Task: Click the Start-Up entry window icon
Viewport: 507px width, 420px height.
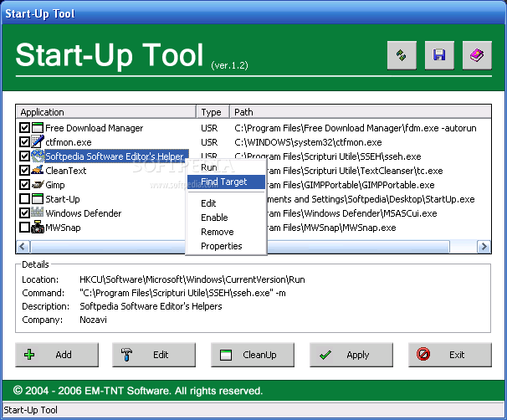Action: [x=38, y=199]
